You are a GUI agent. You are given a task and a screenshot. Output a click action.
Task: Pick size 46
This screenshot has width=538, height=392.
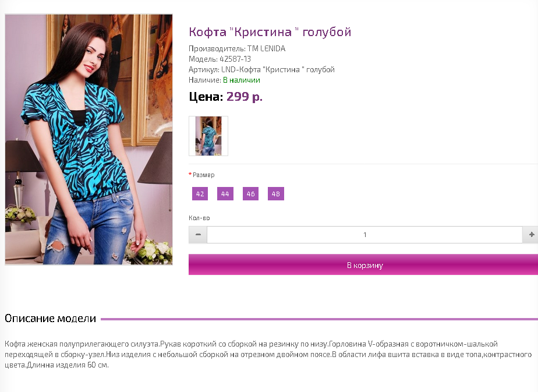pyautogui.click(x=250, y=194)
